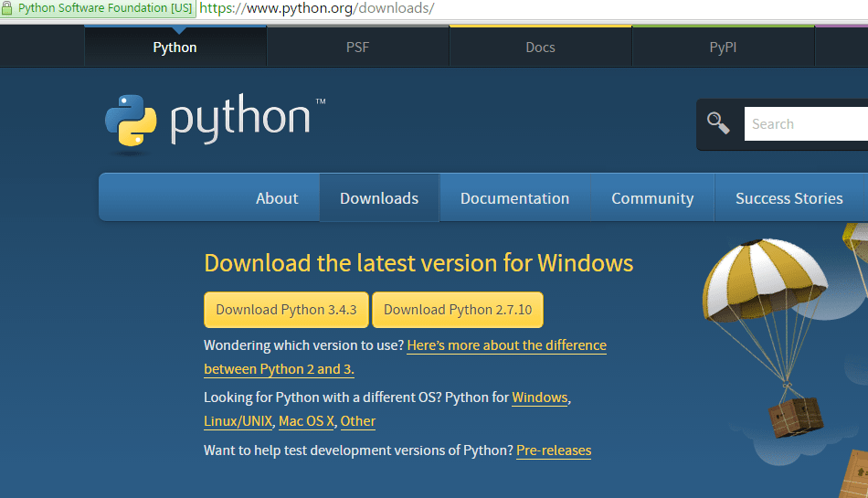Screen dimensions: 868x498
Task: Focus the Search input field
Action: click(x=806, y=124)
